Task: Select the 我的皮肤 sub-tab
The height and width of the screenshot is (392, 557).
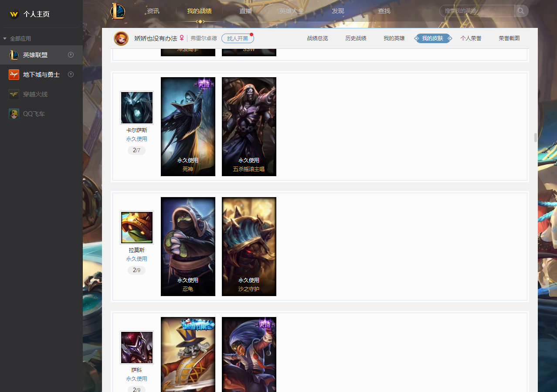Action: [x=433, y=38]
